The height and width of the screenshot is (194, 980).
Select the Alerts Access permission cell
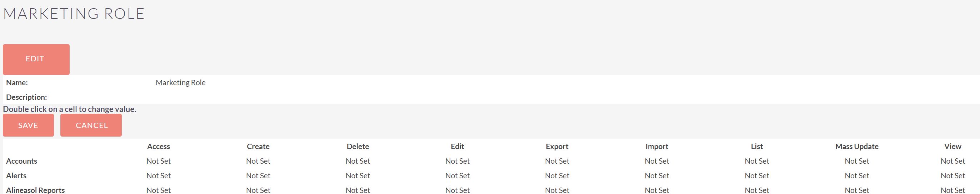point(159,176)
